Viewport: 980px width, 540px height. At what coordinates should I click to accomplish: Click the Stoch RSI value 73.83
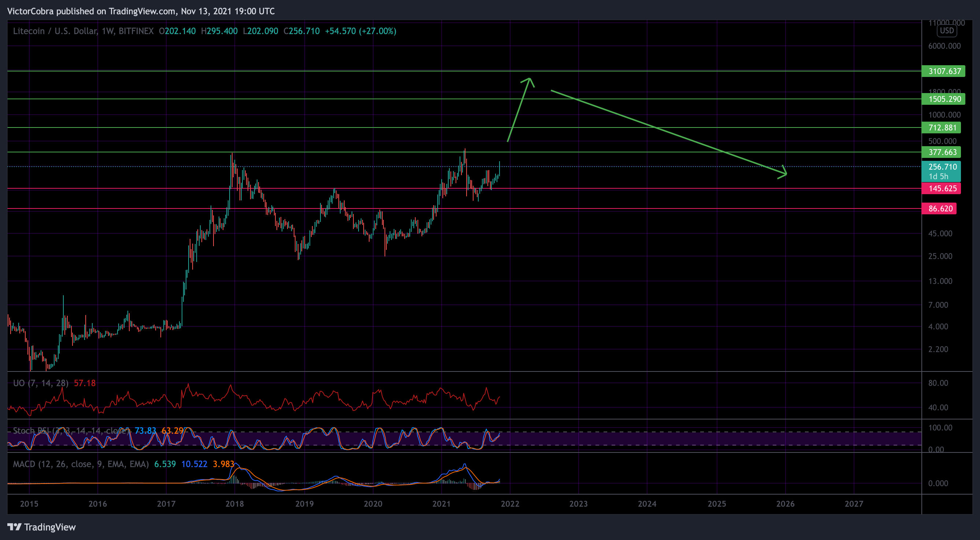[145, 431]
